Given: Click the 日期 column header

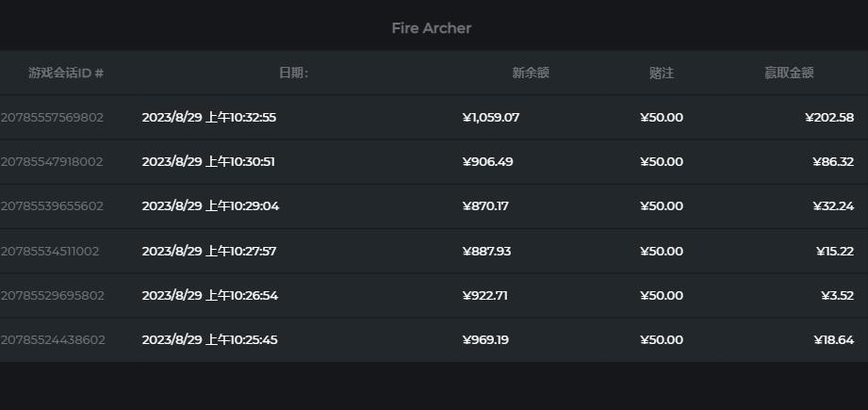Looking at the screenshot, I should (293, 73).
